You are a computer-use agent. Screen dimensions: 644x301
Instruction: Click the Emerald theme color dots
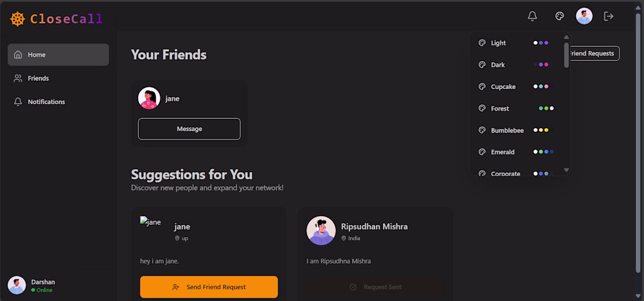(543, 152)
